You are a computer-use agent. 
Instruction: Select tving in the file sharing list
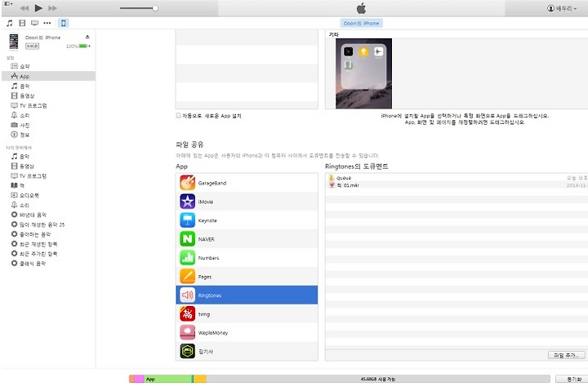click(247, 313)
